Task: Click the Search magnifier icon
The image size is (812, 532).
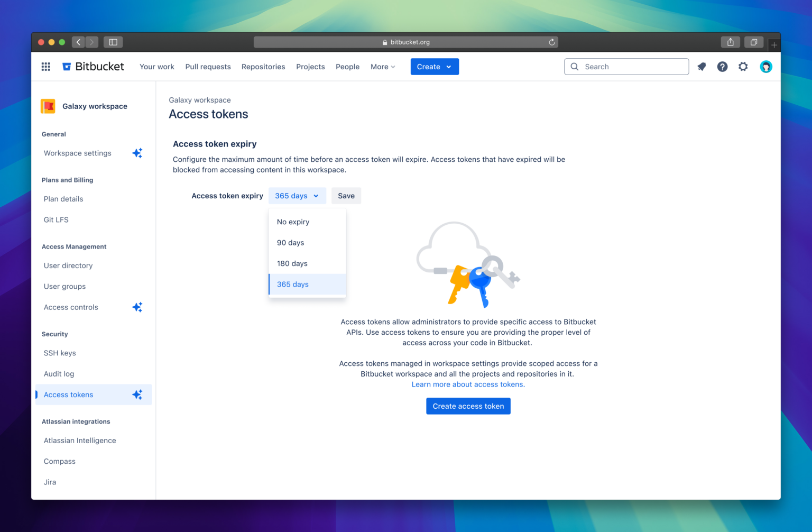Action: pyautogui.click(x=575, y=67)
